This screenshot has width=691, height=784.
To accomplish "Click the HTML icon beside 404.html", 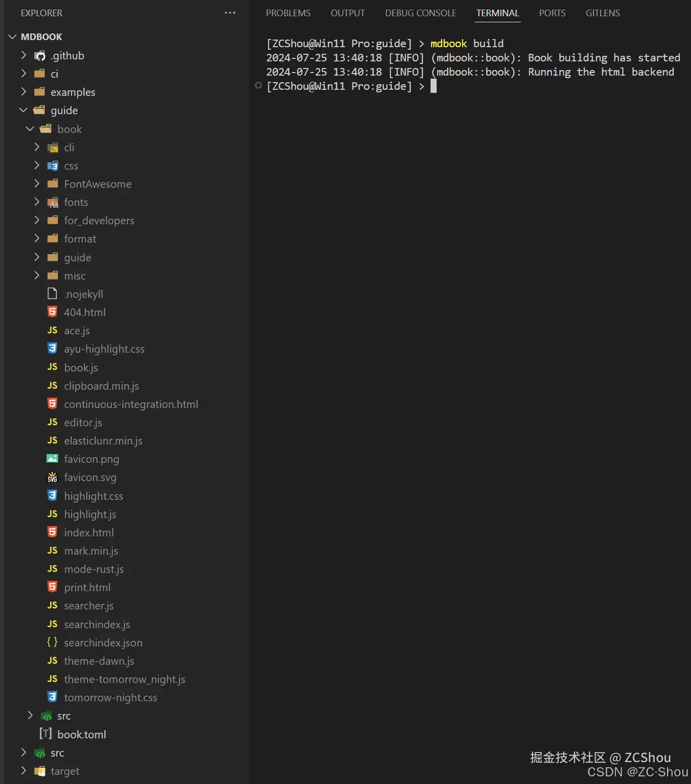I will click(52, 312).
